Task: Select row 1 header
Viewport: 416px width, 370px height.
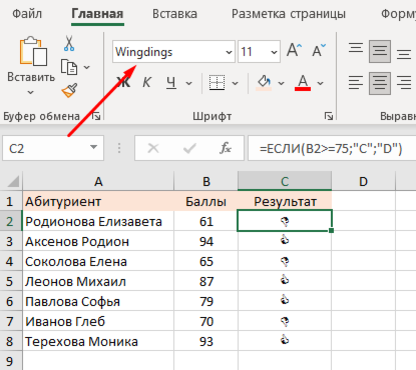Action: [10, 201]
